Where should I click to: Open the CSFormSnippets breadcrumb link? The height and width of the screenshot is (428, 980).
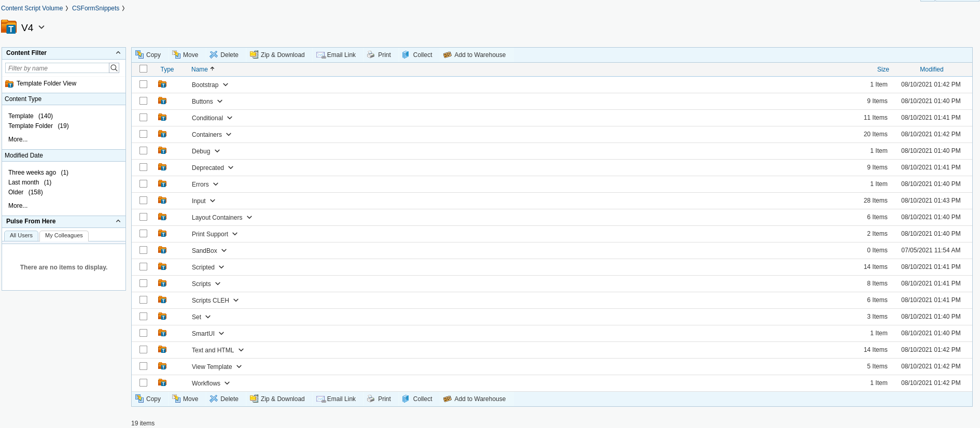[95, 8]
